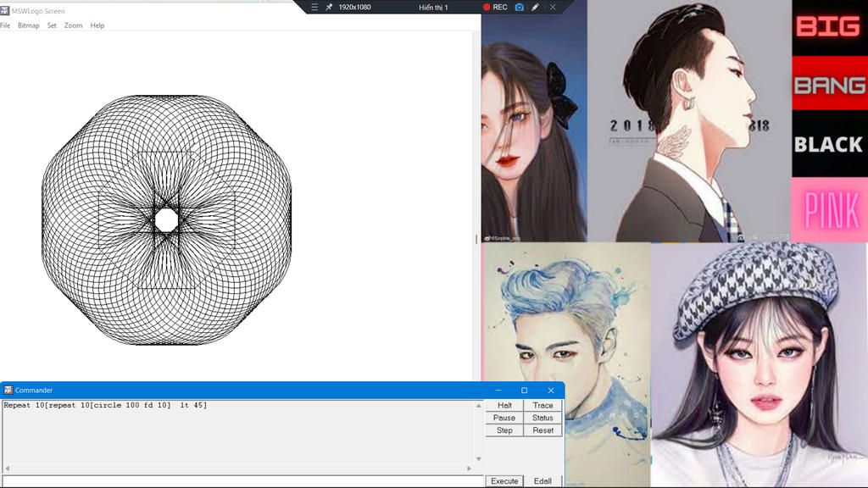Click the Pause button
This screenshot has width=868, height=488.
coord(504,418)
